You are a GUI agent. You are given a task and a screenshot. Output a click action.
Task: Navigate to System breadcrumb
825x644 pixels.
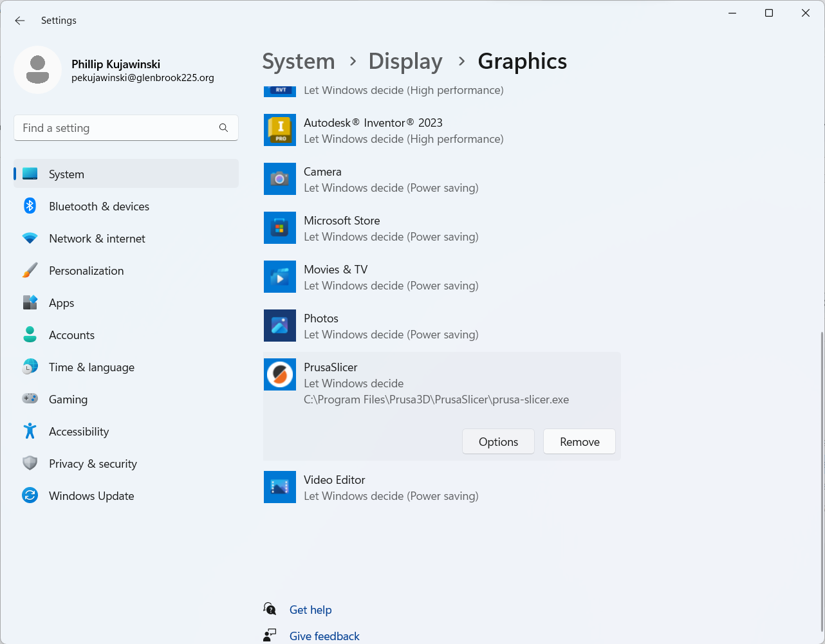tap(299, 61)
